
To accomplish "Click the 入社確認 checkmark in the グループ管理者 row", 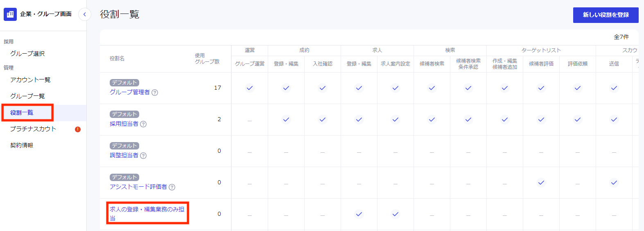I will (x=323, y=88).
